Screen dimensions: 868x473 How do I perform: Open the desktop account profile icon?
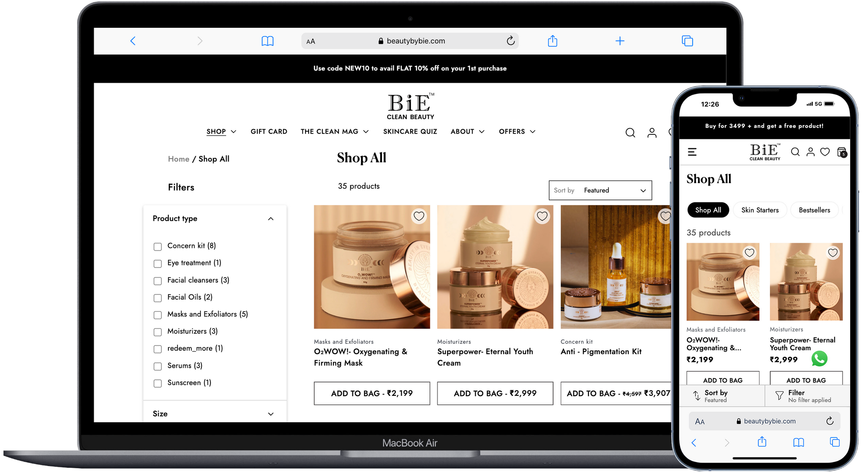pos(652,133)
